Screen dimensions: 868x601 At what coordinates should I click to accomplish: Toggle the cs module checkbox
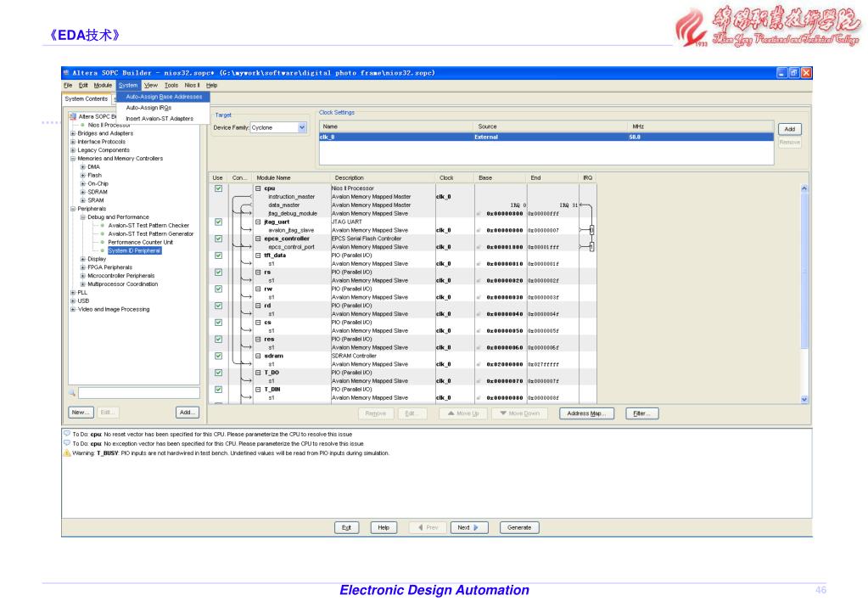219,323
